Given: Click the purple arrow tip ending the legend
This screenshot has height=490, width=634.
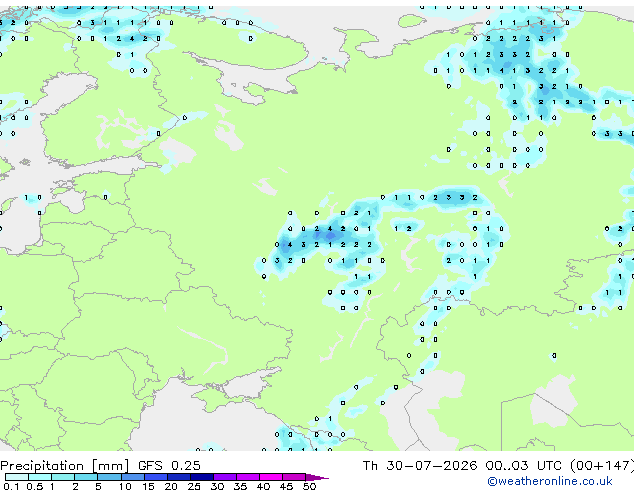Looking at the screenshot, I should 317,478.
